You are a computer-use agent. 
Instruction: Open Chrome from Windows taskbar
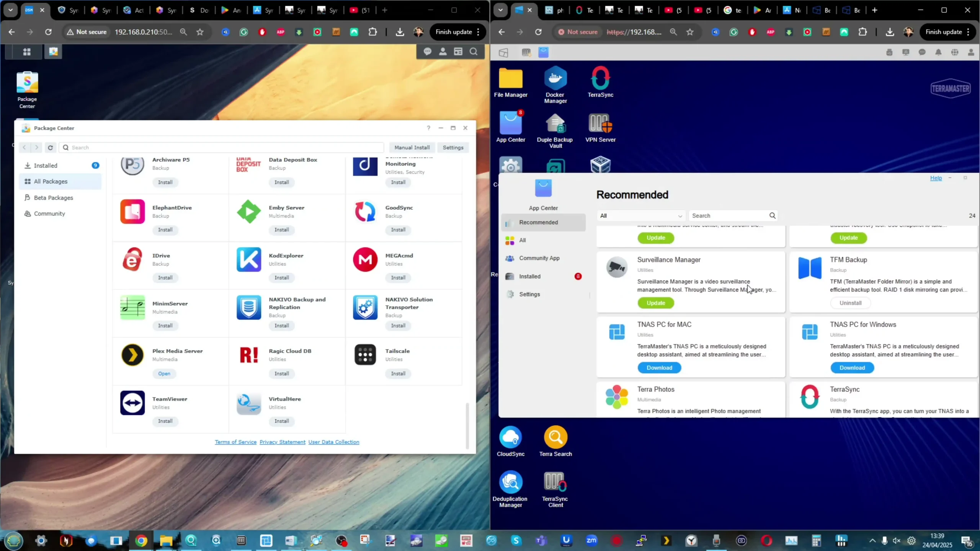pyautogui.click(x=141, y=541)
